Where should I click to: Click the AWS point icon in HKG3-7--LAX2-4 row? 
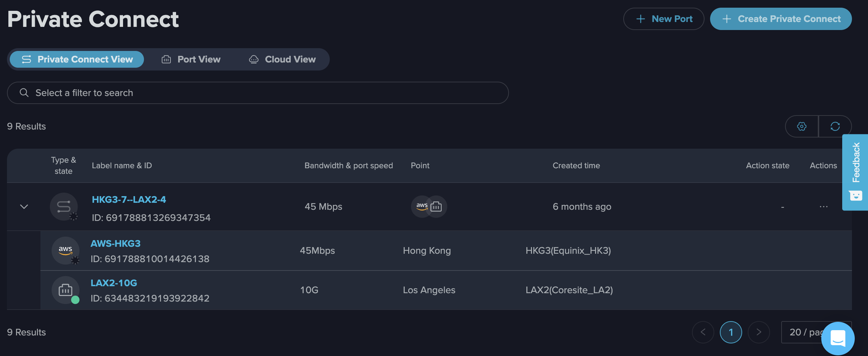422,207
